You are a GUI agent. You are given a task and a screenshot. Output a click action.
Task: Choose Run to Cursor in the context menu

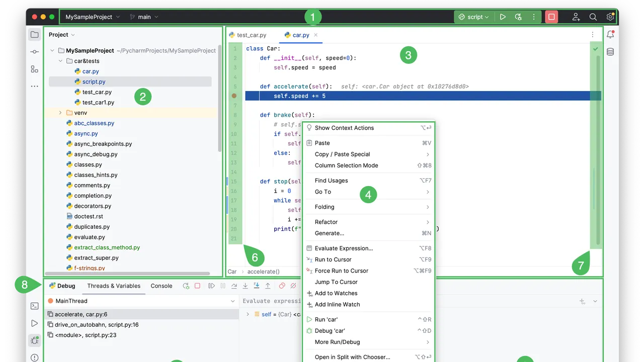(369, 259)
